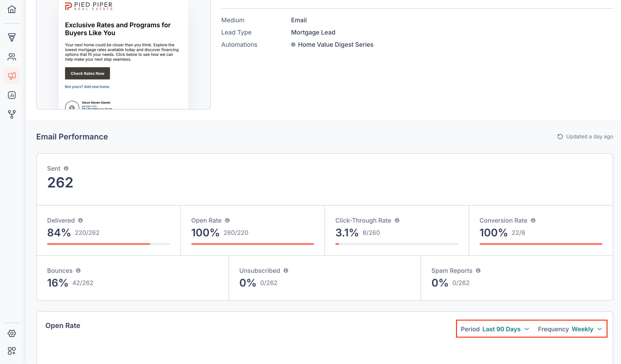621x364 pixels.
Task: Click the Click-Through Rate progress bar
Action: 397,244
